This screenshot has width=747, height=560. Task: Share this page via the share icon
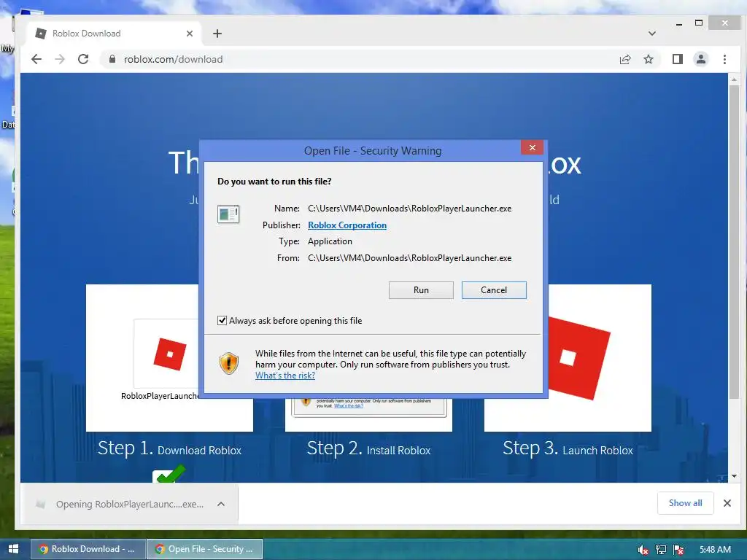pyautogui.click(x=625, y=59)
